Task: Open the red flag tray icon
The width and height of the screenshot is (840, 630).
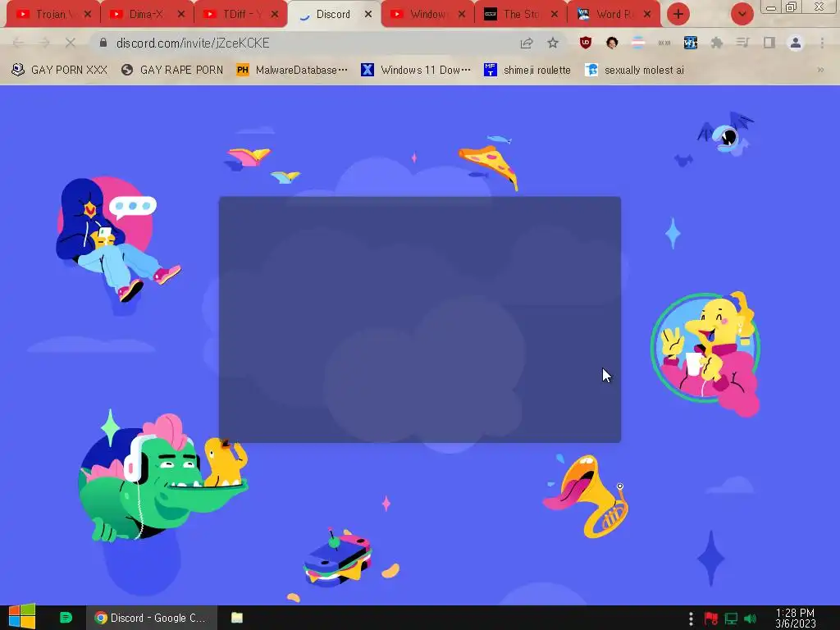Action: click(711, 619)
